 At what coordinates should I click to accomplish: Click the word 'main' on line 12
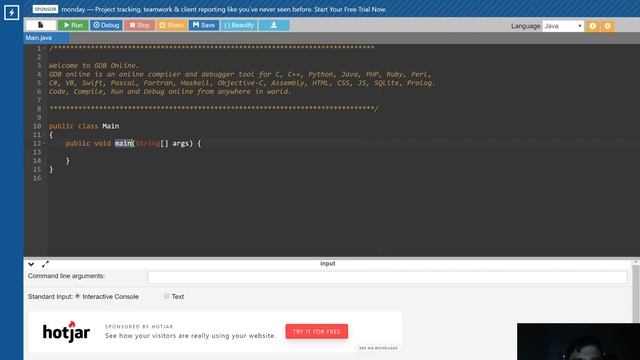click(x=123, y=143)
